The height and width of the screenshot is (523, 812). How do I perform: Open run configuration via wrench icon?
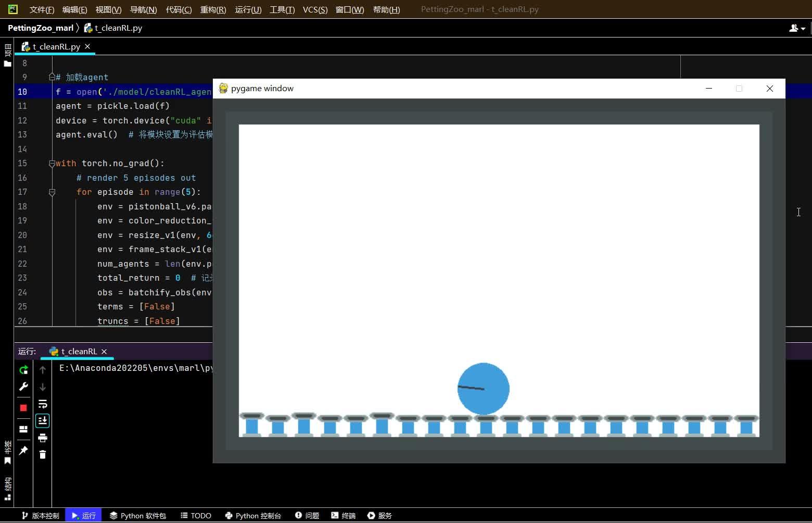[x=23, y=387]
